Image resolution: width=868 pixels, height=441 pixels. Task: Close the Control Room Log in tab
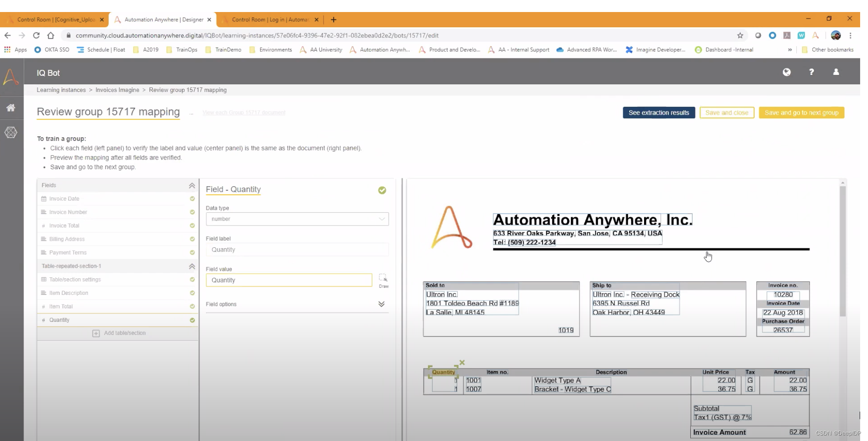pos(316,19)
